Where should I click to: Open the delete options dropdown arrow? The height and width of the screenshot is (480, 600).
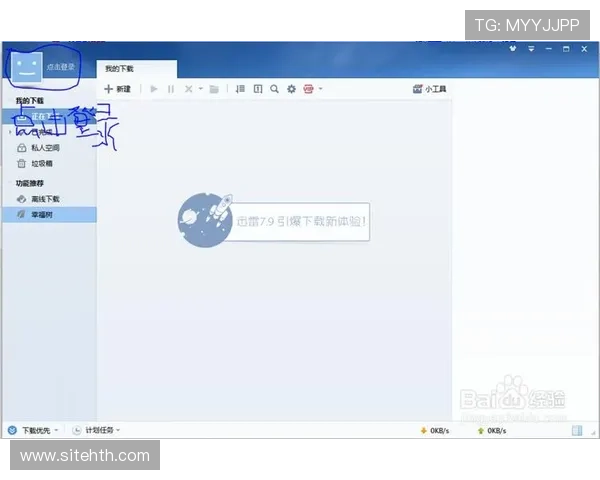(x=201, y=89)
